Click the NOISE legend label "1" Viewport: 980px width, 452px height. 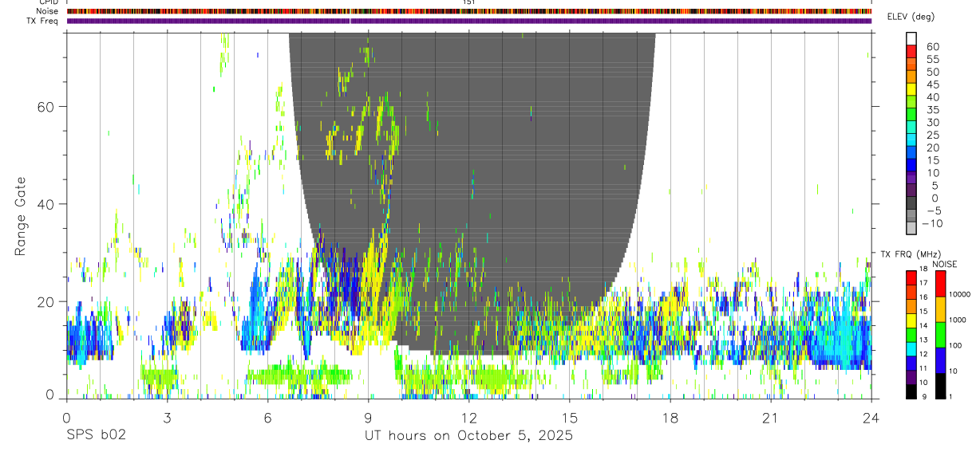[951, 396]
